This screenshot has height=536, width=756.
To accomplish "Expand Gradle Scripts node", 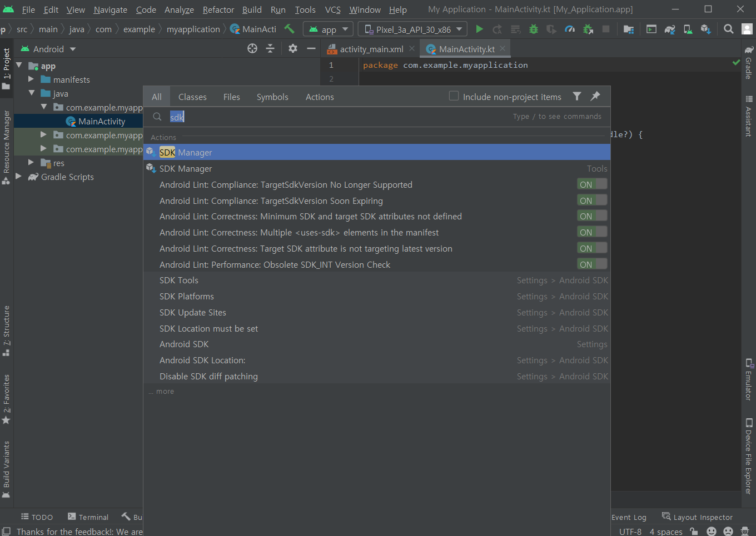I will click(19, 176).
